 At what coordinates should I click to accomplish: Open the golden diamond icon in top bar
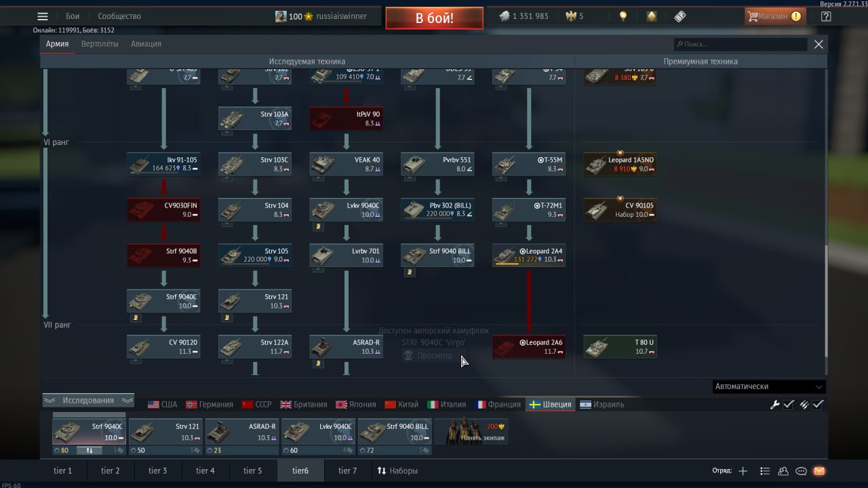tap(652, 16)
